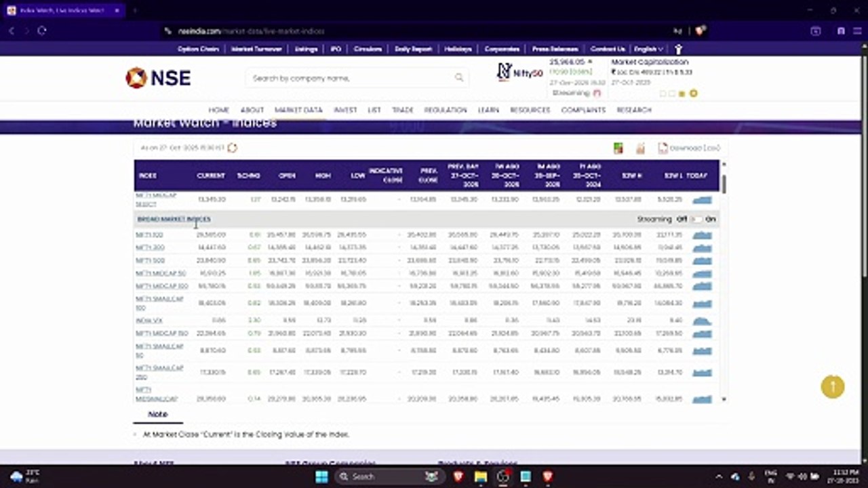Open the NIFTY MIDCAP 50 index link
Viewport: 868px width, 488px height.
pos(161,273)
